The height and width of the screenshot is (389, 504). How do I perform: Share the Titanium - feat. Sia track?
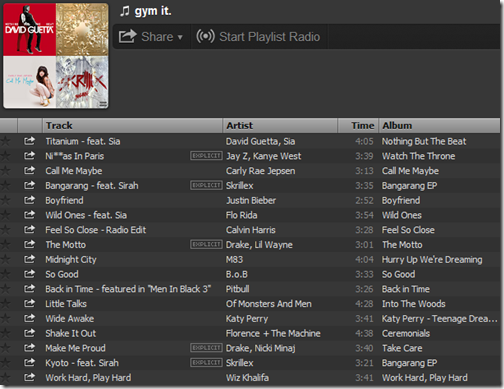pyautogui.click(x=29, y=141)
